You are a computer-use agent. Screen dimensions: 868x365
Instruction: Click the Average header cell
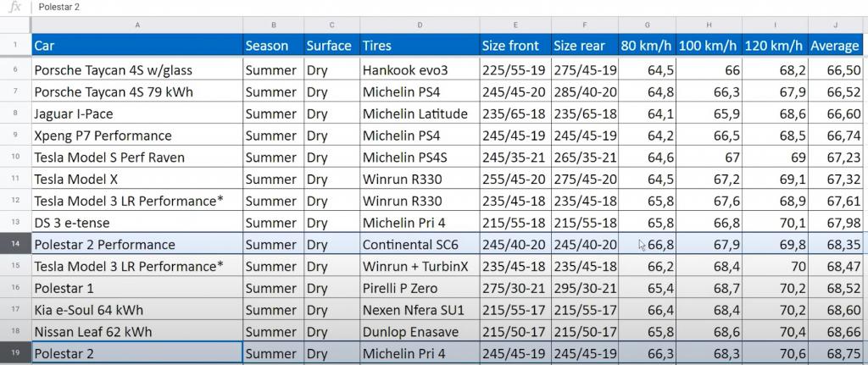tap(835, 46)
